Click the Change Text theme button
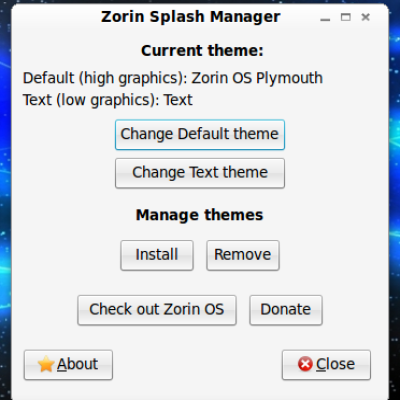This screenshot has width=400, height=400. click(x=200, y=173)
